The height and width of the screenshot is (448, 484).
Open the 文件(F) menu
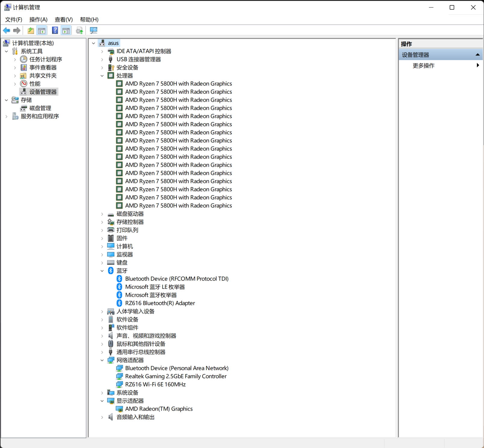coord(14,20)
